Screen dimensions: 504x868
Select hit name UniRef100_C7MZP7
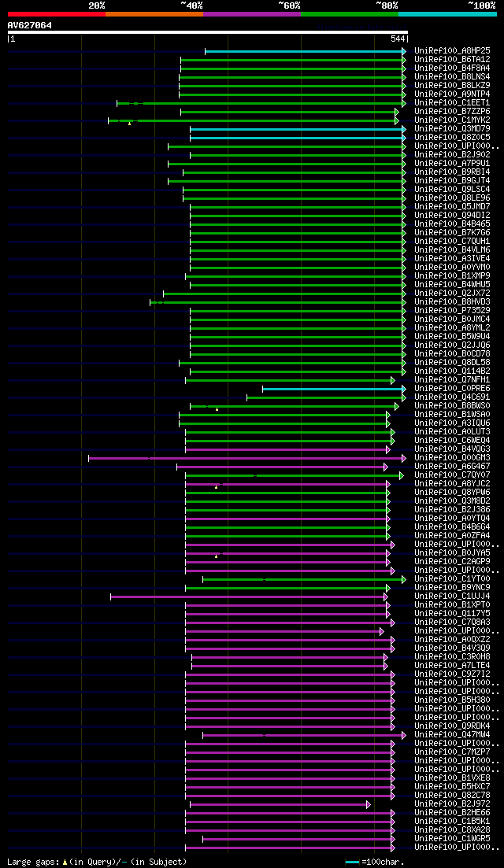click(452, 752)
